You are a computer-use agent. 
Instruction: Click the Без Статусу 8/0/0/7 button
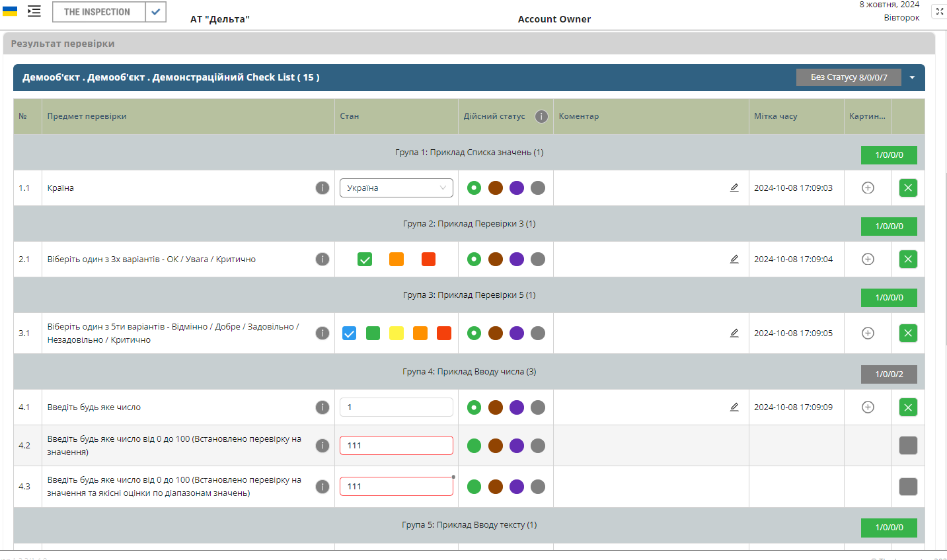tap(849, 77)
